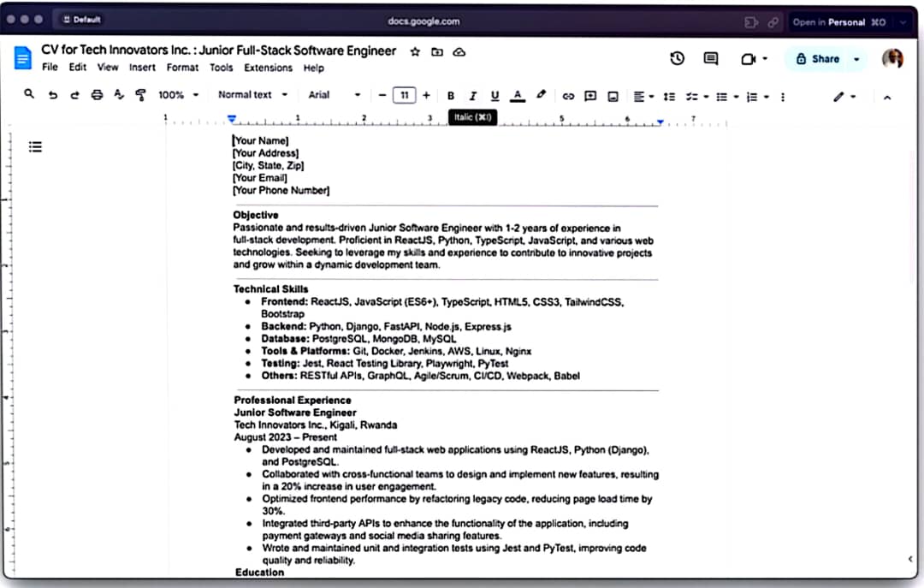The height and width of the screenshot is (588, 924).
Task: Open the Help menu
Action: pos(313,68)
